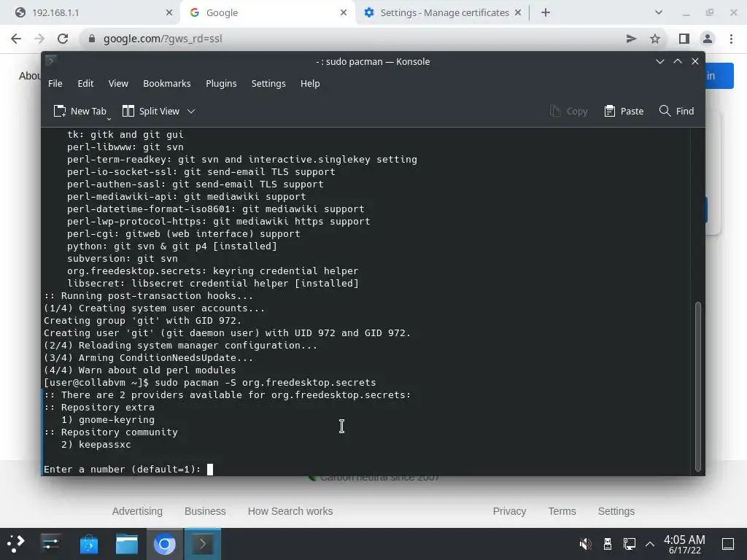
Task: Go forward in the browser
Action: click(39, 39)
